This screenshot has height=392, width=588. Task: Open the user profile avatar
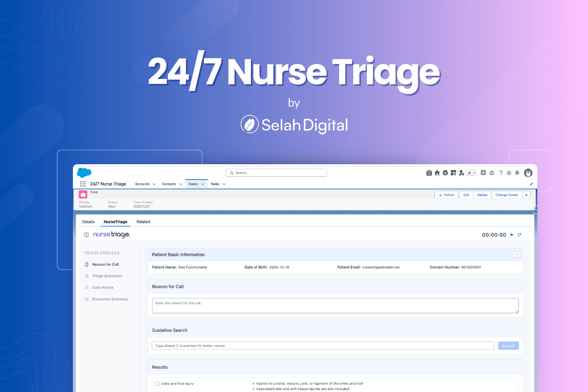click(528, 173)
